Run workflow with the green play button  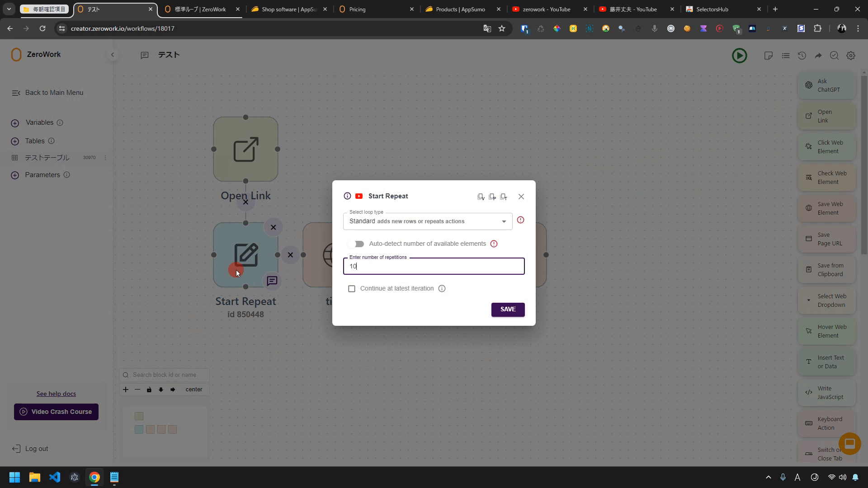click(x=740, y=56)
